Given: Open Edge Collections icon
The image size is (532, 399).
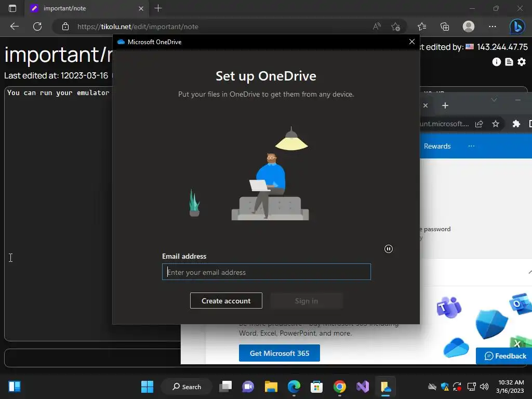Looking at the screenshot, I should click(x=445, y=26).
